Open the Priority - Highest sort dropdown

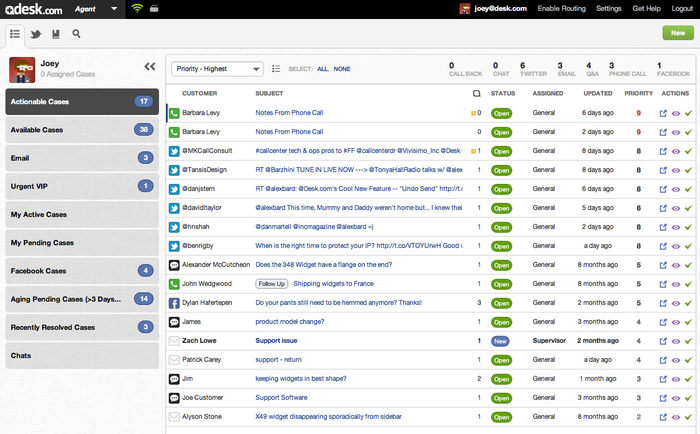217,69
